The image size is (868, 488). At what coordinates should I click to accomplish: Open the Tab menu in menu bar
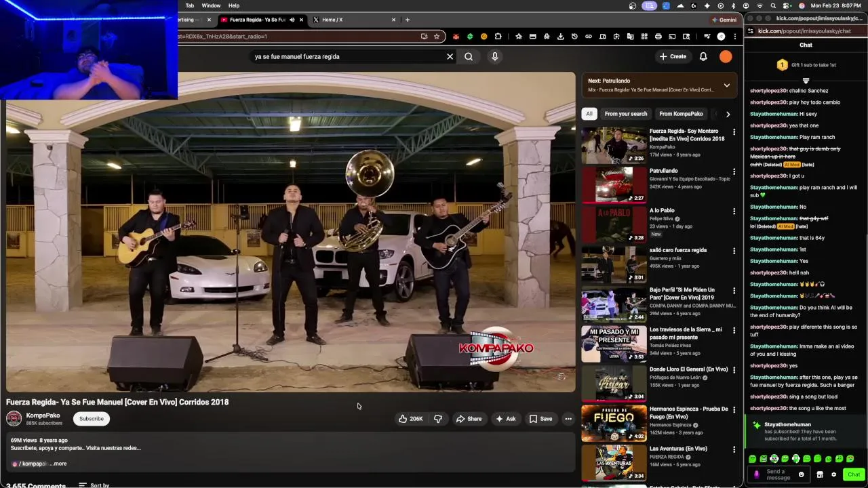point(190,5)
